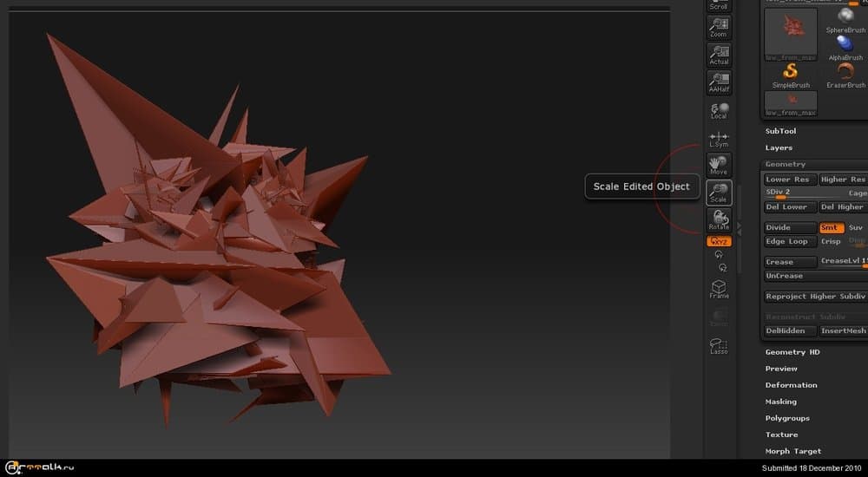The height and width of the screenshot is (477, 868).
Task: Enable the Lasso selection mode
Action: [x=719, y=345]
